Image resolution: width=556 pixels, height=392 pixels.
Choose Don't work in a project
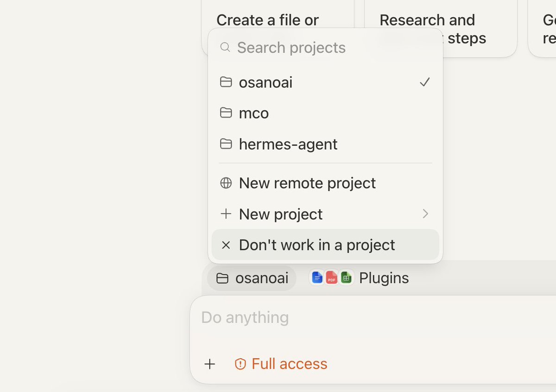point(325,245)
